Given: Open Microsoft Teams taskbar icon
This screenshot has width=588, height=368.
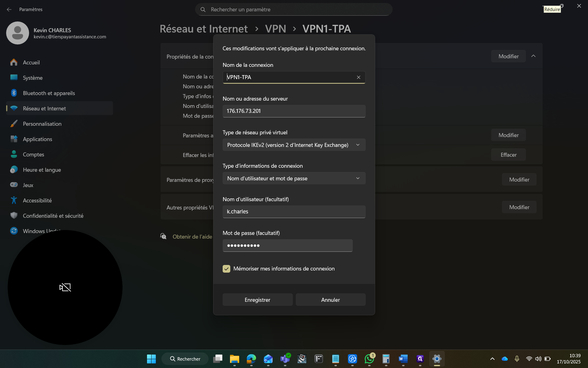Looking at the screenshot, I should point(285,359).
